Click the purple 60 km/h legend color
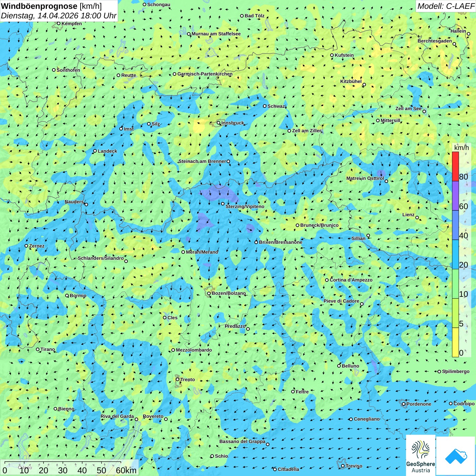476x476 pixels. pos(455,196)
